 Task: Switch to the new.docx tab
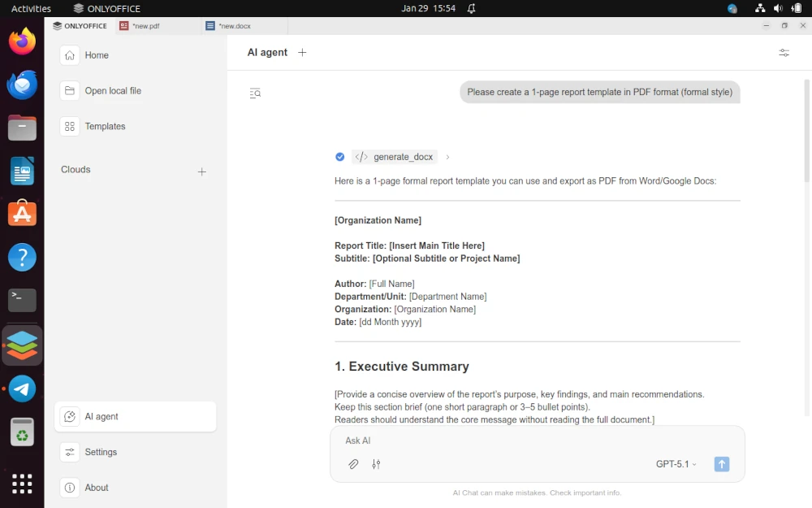(237, 25)
